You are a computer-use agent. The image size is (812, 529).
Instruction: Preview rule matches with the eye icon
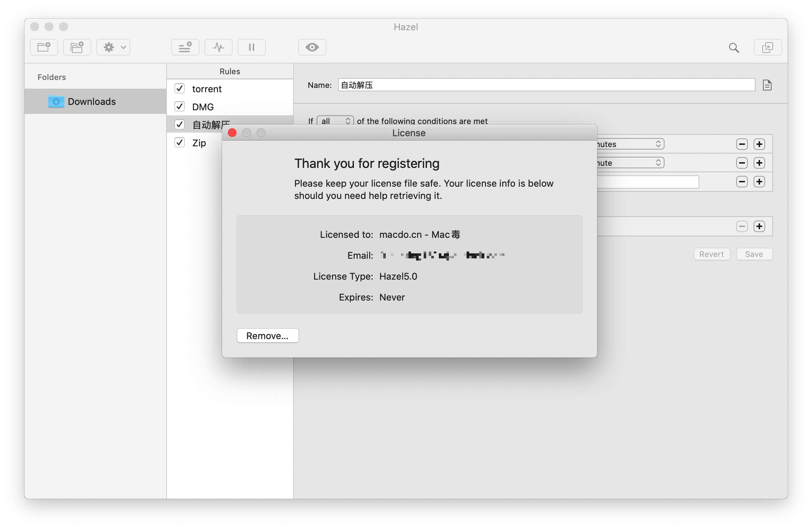point(312,47)
